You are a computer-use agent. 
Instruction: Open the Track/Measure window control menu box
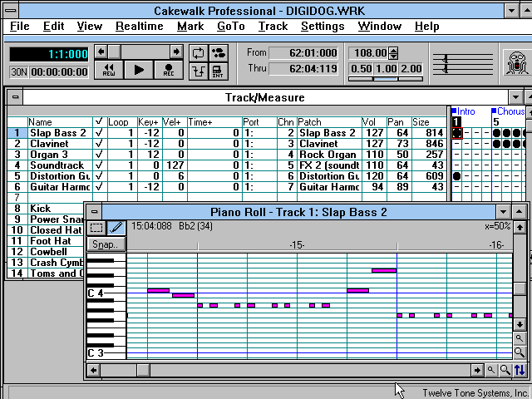[x=15, y=97]
